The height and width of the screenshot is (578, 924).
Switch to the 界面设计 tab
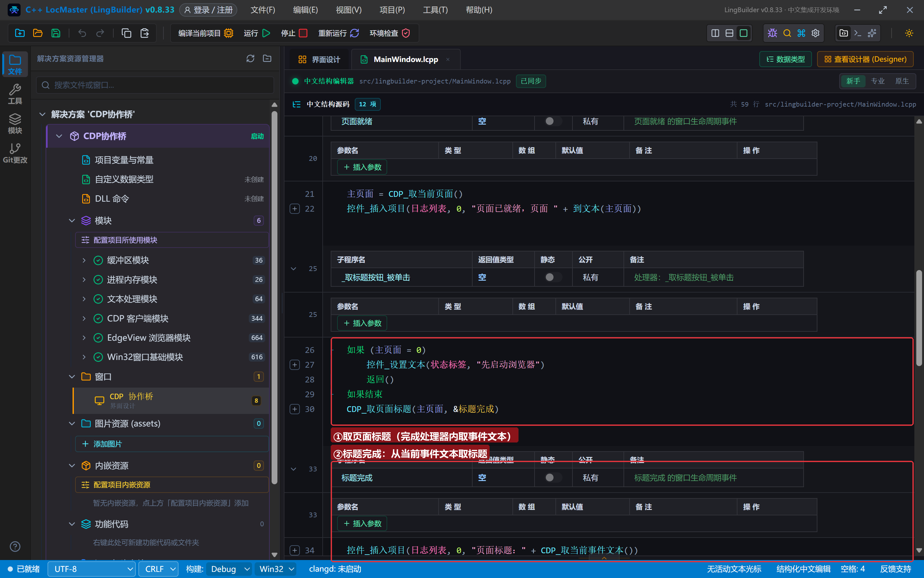319,59
